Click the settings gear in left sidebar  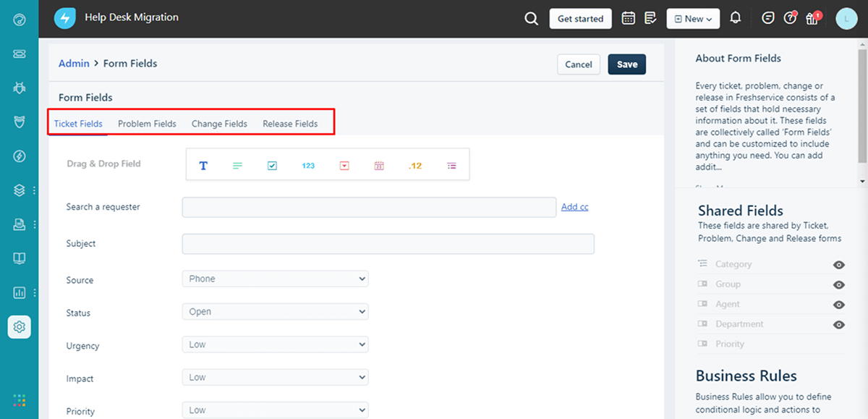point(20,326)
